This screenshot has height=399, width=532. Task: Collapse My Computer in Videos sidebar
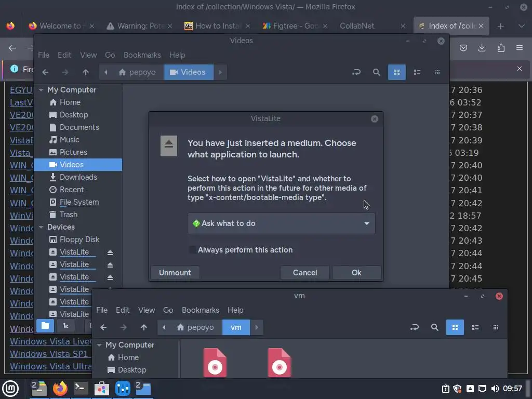[41, 90]
